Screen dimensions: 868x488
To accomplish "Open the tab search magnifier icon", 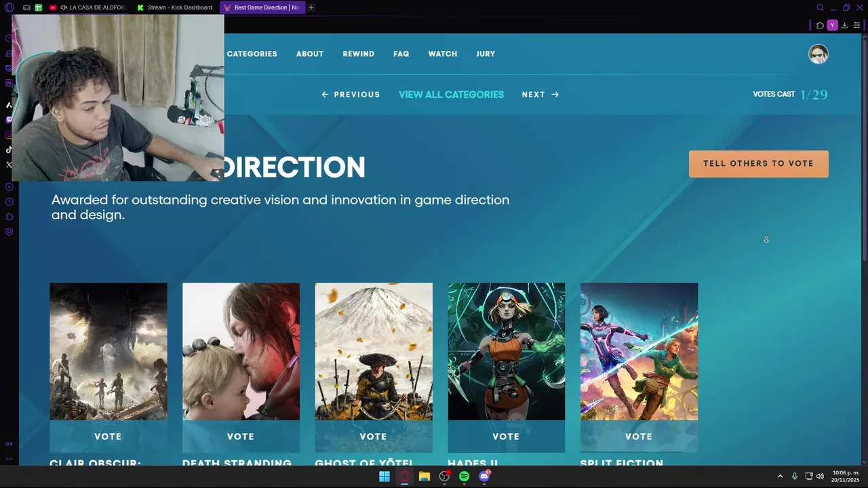I will [820, 7].
